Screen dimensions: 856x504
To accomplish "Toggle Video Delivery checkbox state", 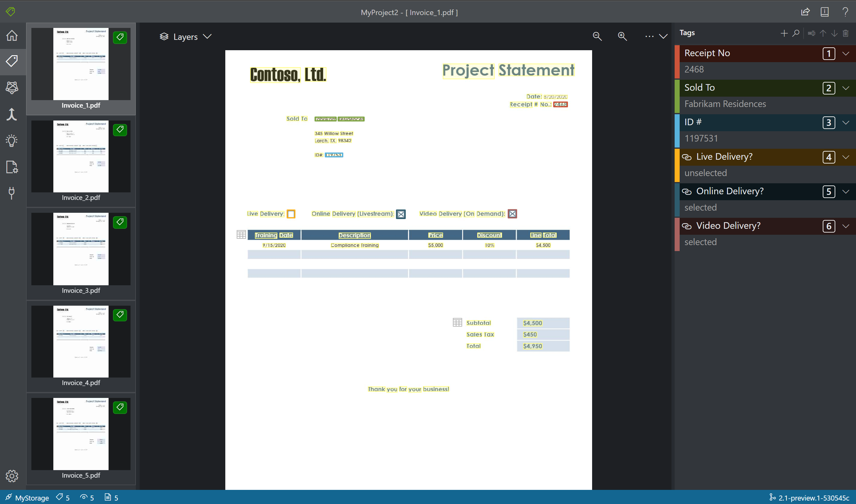I will 513,214.
